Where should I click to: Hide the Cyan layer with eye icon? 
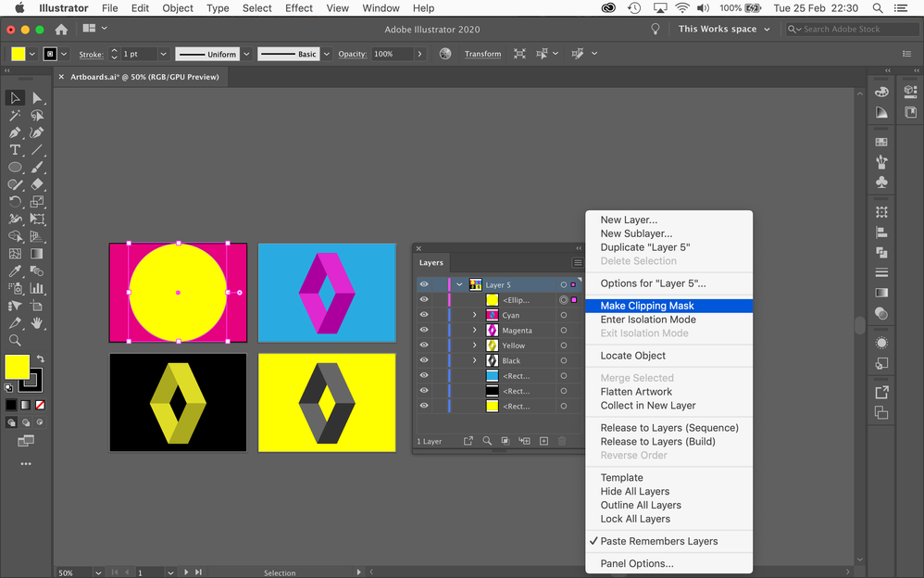[424, 315]
